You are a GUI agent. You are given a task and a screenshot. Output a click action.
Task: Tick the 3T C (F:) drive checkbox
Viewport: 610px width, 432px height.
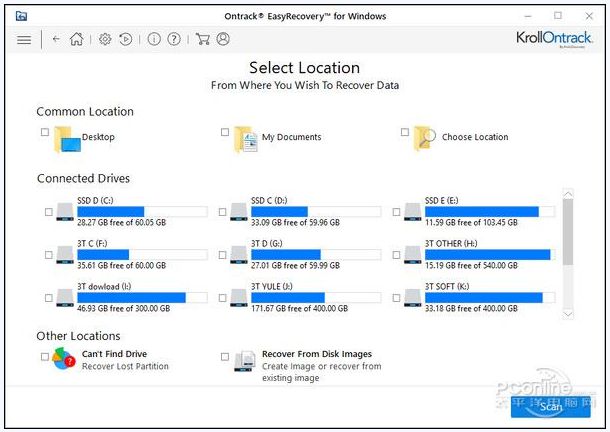(49, 255)
